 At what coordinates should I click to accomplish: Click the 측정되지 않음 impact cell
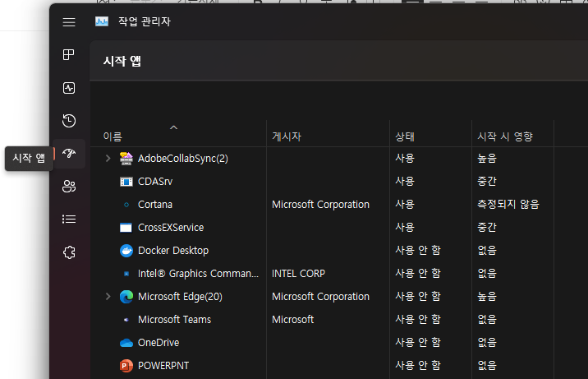point(508,205)
